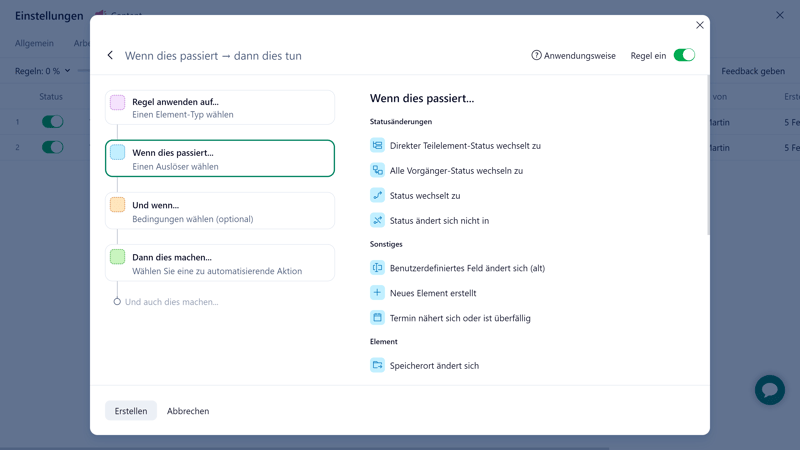Click the 'Direkter Teilelement-Status wechselt zu' icon
Viewport: 800px width, 450px height.
377,145
